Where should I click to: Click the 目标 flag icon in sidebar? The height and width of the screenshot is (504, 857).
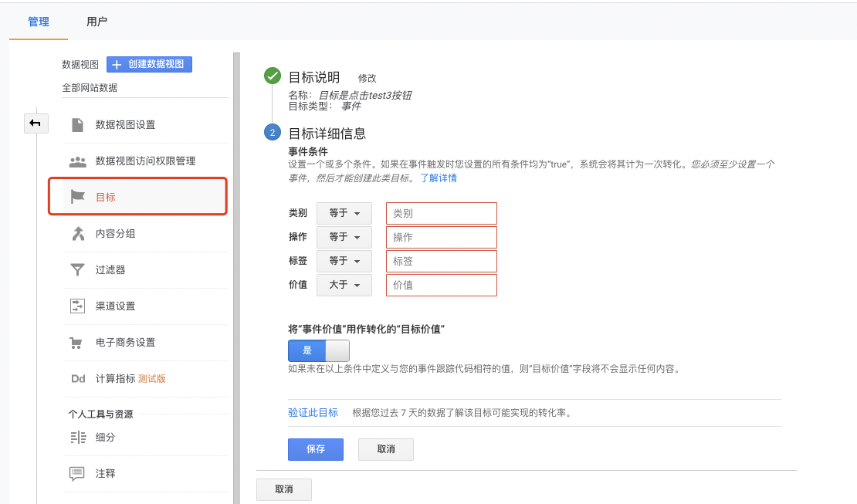point(77,196)
